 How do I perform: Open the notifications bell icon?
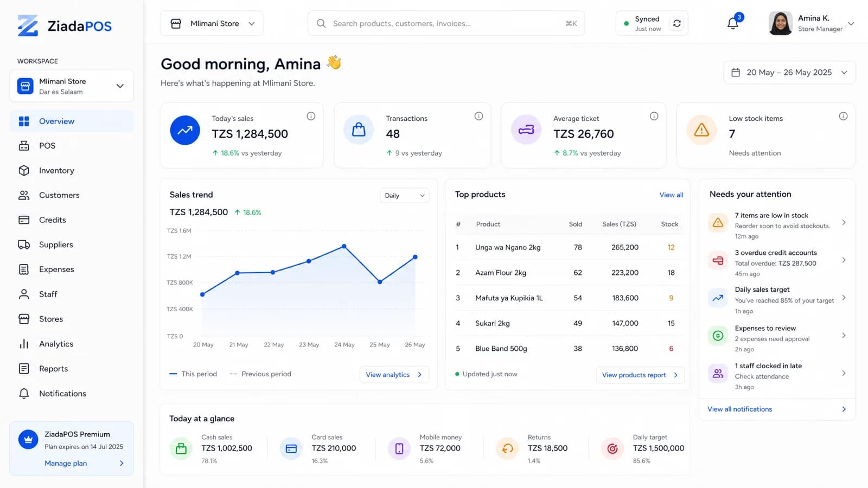click(x=733, y=23)
